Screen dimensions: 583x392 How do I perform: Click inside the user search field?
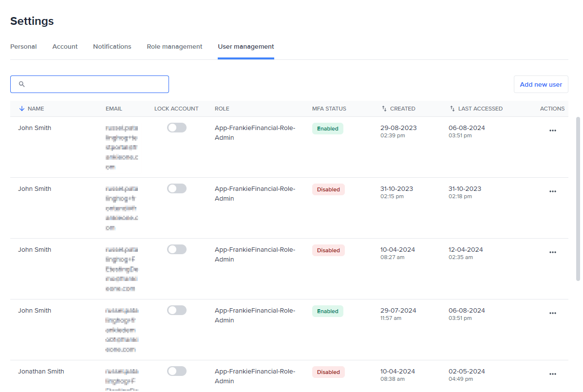(90, 84)
